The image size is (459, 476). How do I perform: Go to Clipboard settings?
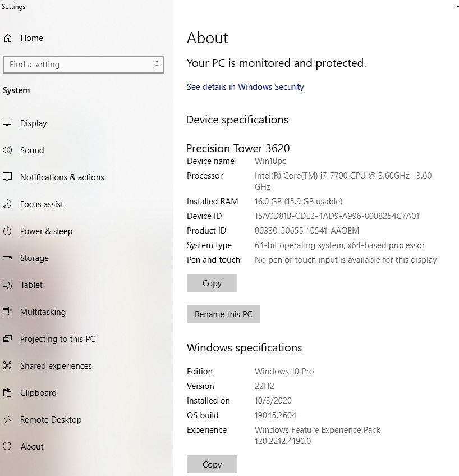[x=38, y=393]
